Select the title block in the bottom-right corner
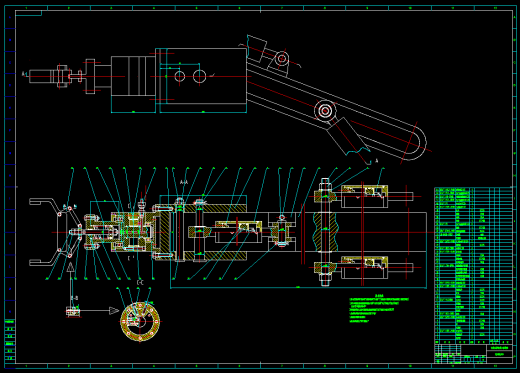This screenshot has width=520, height=373. 473,354
